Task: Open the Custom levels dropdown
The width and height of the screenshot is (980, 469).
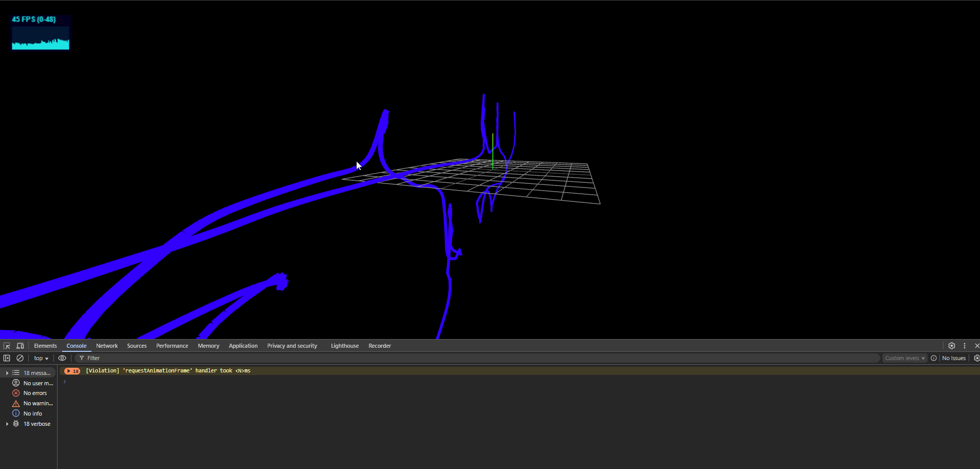Action: pos(904,358)
